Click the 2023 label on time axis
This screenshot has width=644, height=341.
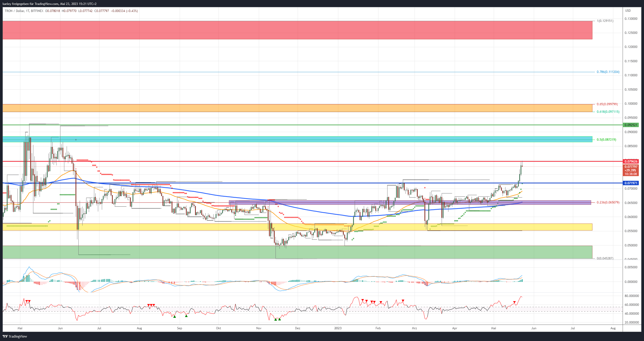pyautogui.click(x=338, y=328)
